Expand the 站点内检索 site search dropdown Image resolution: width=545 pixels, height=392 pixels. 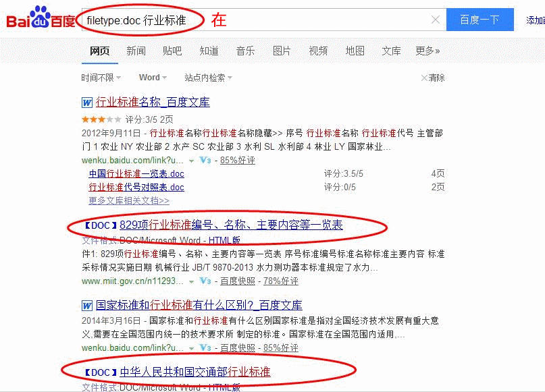[208, 78]
